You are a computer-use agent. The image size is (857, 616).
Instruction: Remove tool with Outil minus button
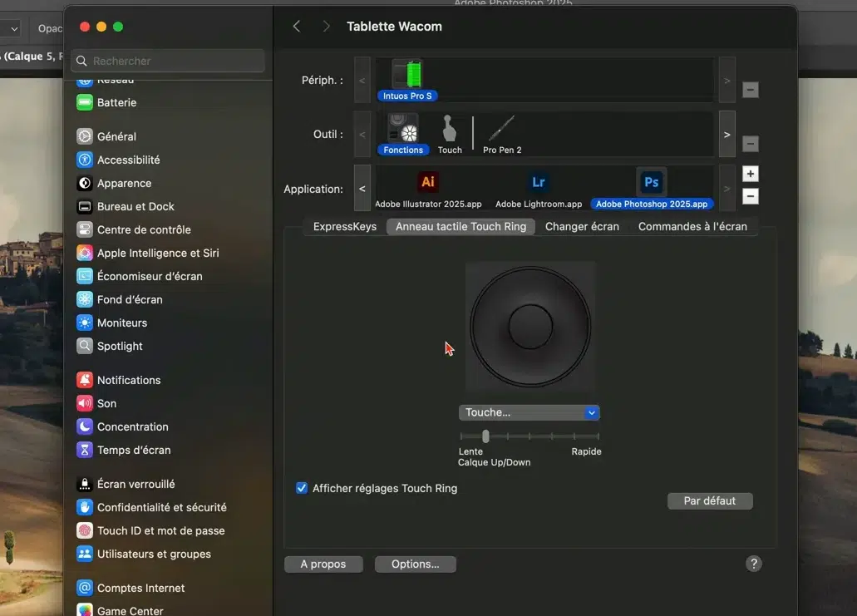(x=750, y=144)
